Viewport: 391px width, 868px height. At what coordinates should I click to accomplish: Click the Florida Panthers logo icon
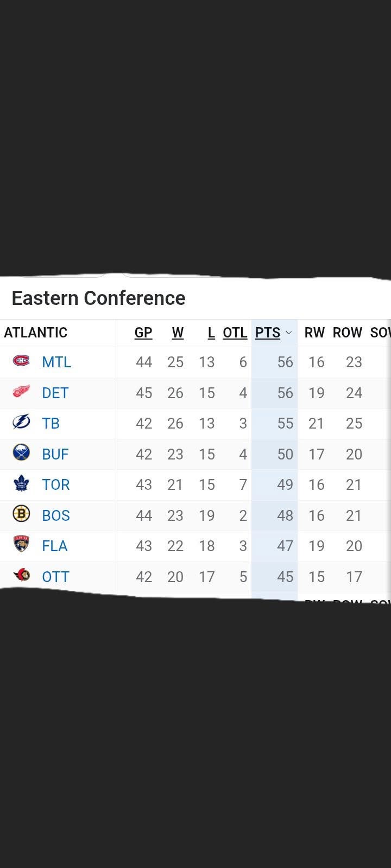(21, 545)
